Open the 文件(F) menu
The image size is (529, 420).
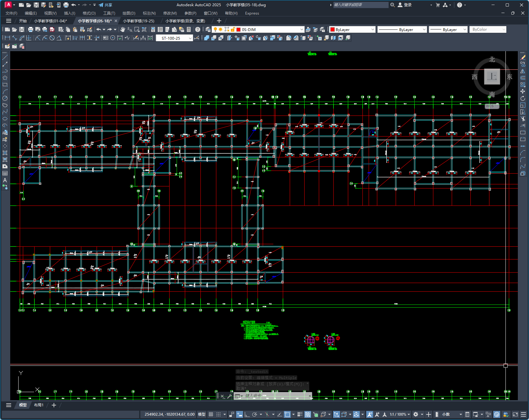pyautogui.click(x=11, y=13)
